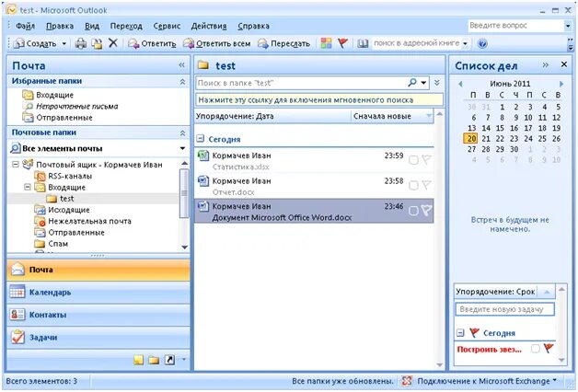This screenshot has height=392, width=578.
Task: Collapse the Входящие folder tree node
Action: pos(28,187)
